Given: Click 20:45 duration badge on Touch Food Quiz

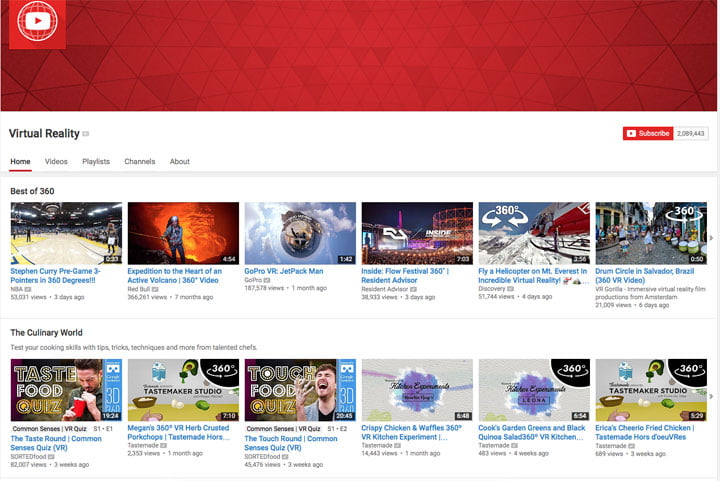Looking at the screenshot, I should [344, 416].
